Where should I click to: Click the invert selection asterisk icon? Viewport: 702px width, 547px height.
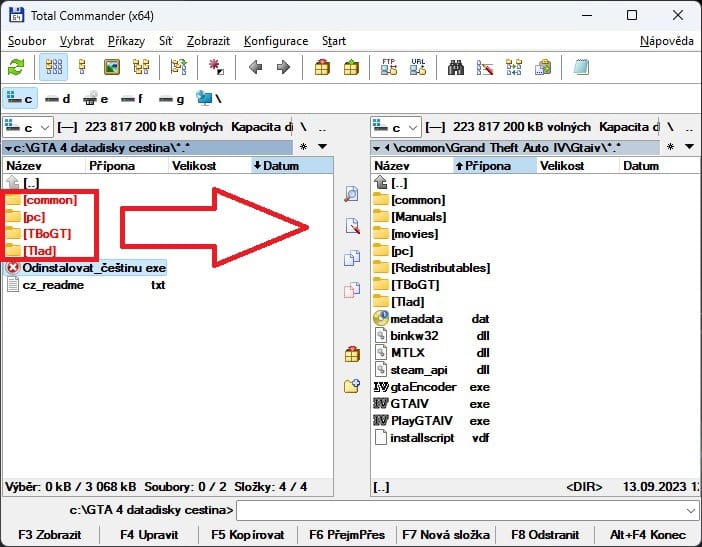click(x=216, y=68)
